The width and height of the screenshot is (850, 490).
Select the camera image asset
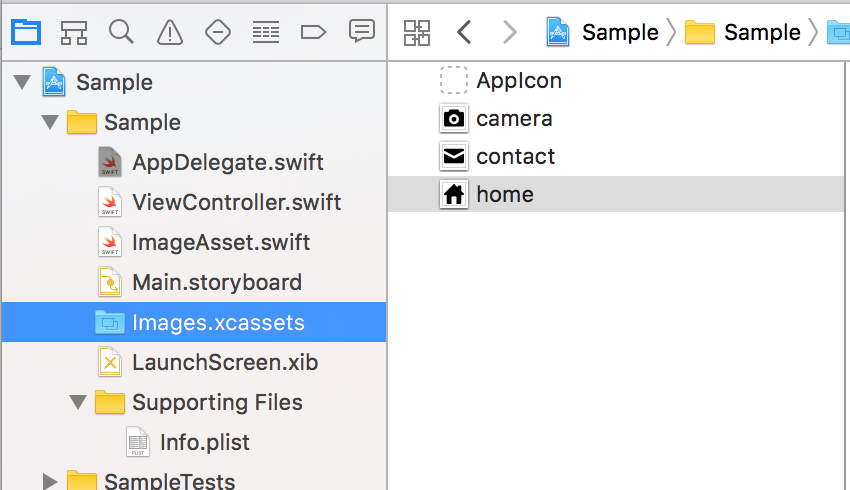pos(514,119)
